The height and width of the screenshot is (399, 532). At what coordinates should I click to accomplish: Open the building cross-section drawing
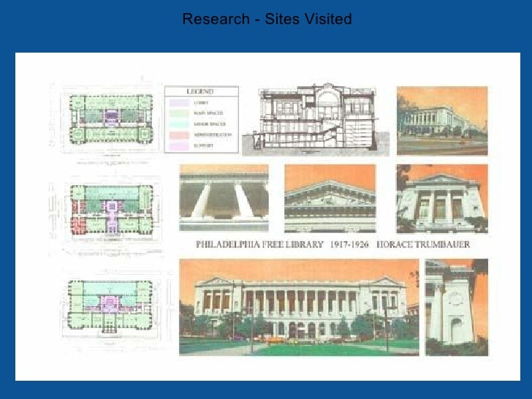point(316,118)
